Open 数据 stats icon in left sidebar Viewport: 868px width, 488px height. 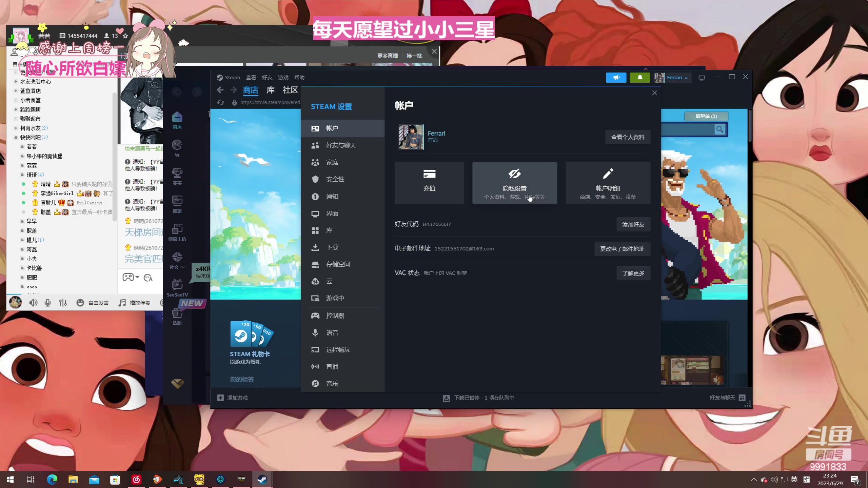tap(177, 204)
